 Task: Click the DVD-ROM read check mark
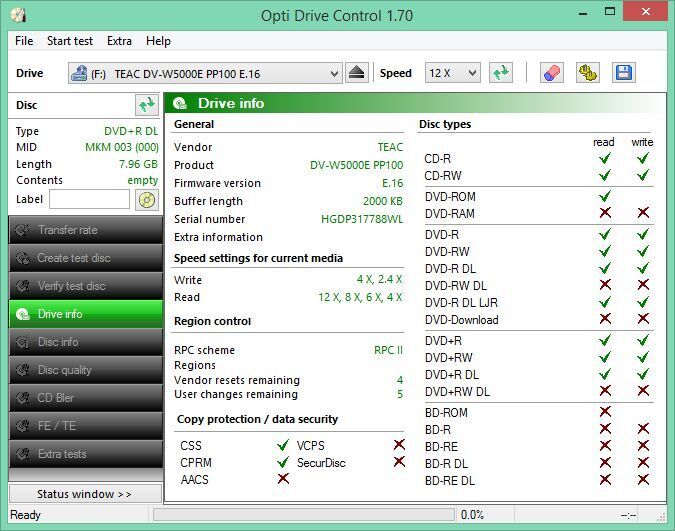605,196
